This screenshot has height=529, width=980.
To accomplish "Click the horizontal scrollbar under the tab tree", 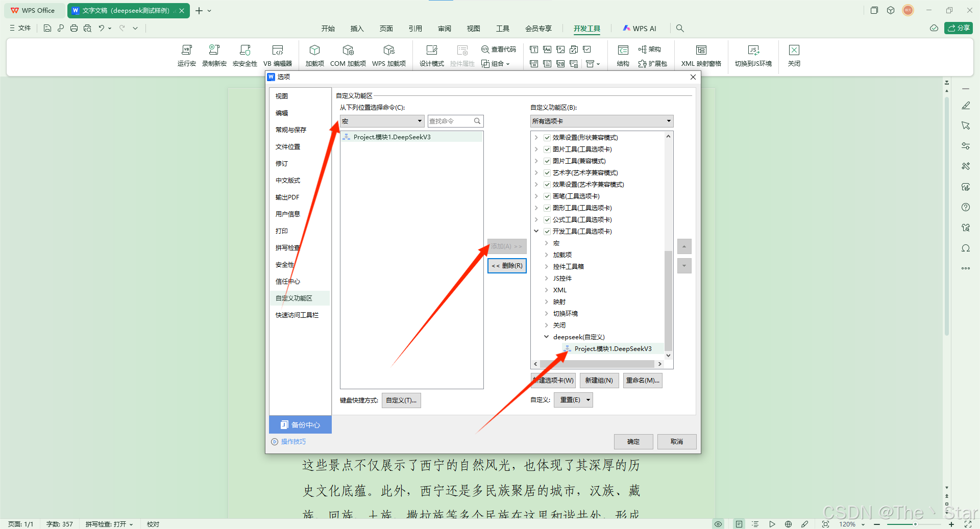I will pyautogui.click(x=597, y=364).
